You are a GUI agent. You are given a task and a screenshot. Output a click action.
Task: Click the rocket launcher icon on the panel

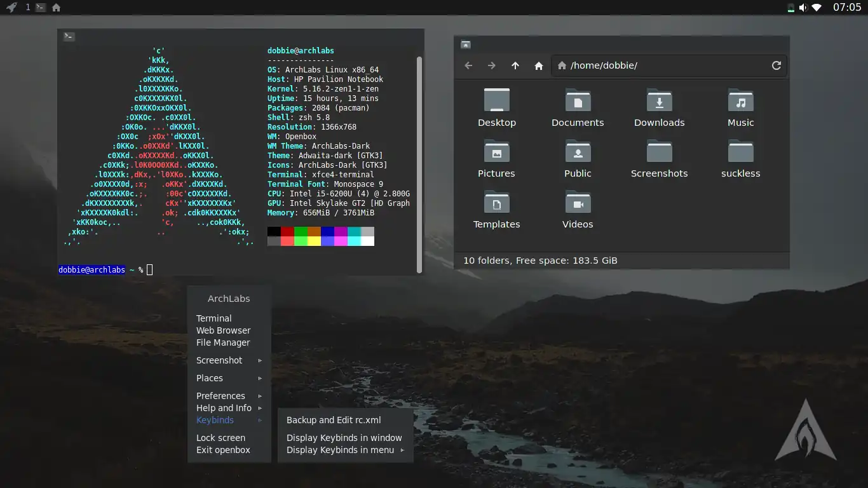point(10,7)
